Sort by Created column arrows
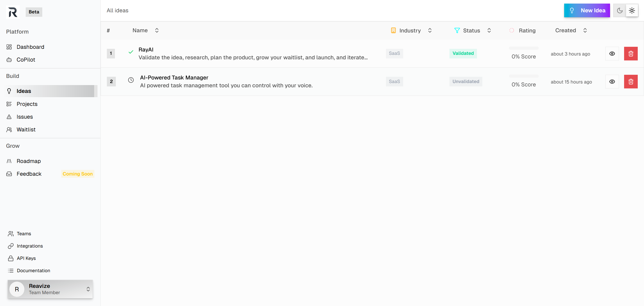 585,30
